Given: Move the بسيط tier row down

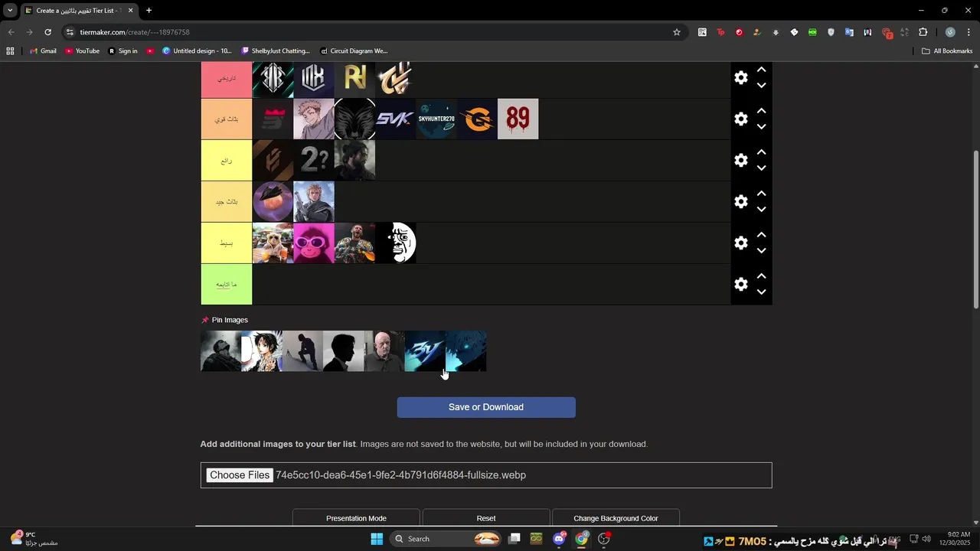Looking at the screenshot, I should coord(761,251).
